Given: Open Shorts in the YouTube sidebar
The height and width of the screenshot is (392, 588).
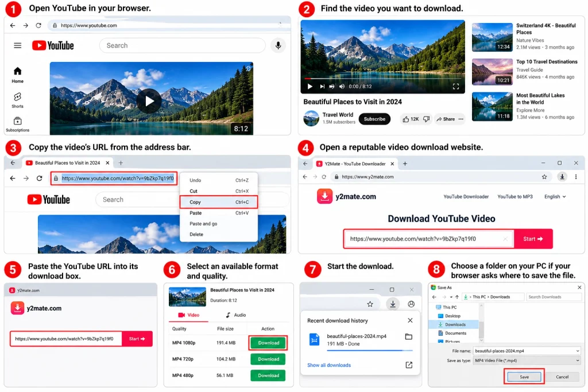Looking at the screenshot, I should [x=18, y=100].
